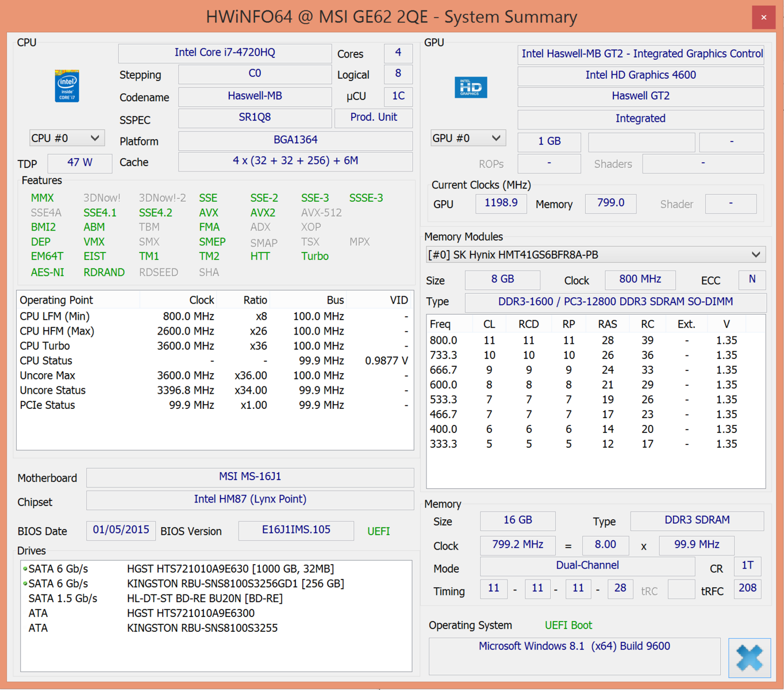Click the RAS column header in timings table
This screenshot has height=690, width=784.
(x=608, y=324)
